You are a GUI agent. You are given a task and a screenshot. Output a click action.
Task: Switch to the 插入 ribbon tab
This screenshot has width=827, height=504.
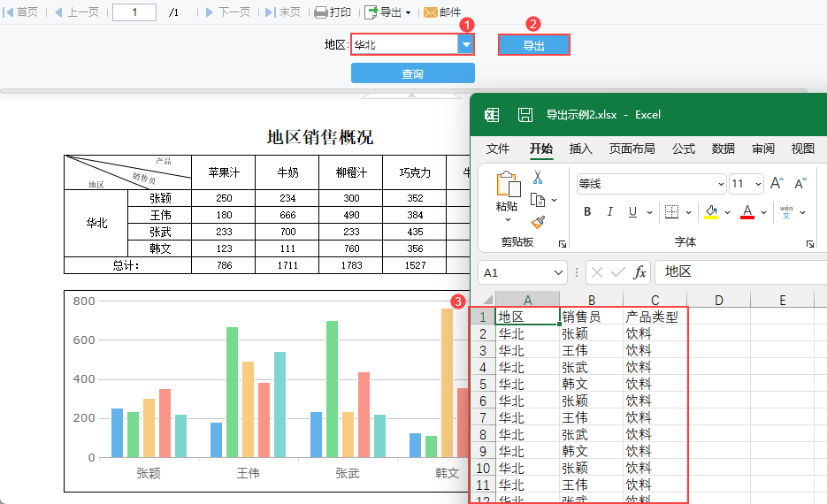coord(581,149)
